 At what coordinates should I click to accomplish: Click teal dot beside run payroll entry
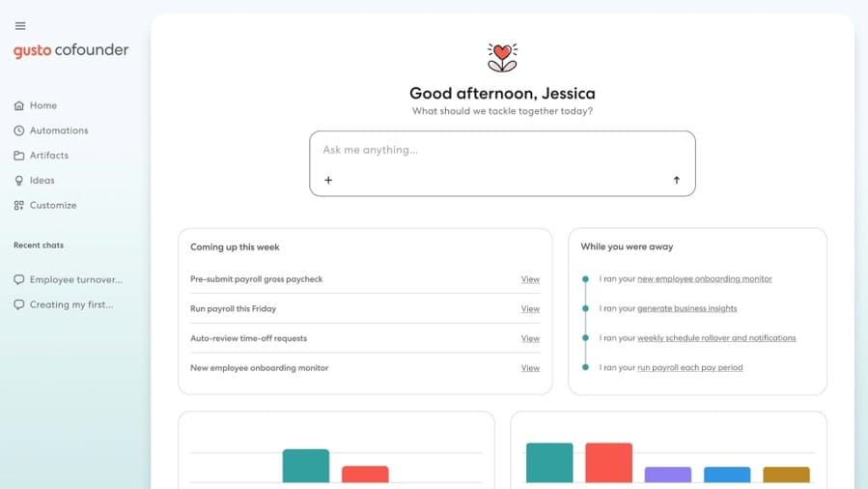[x=585, y=367]
